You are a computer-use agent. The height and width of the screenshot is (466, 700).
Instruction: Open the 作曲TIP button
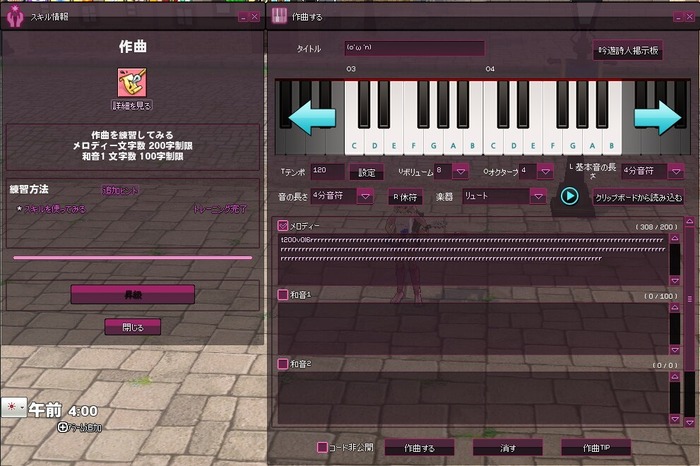pyautogui.click(x=596, y=448)
